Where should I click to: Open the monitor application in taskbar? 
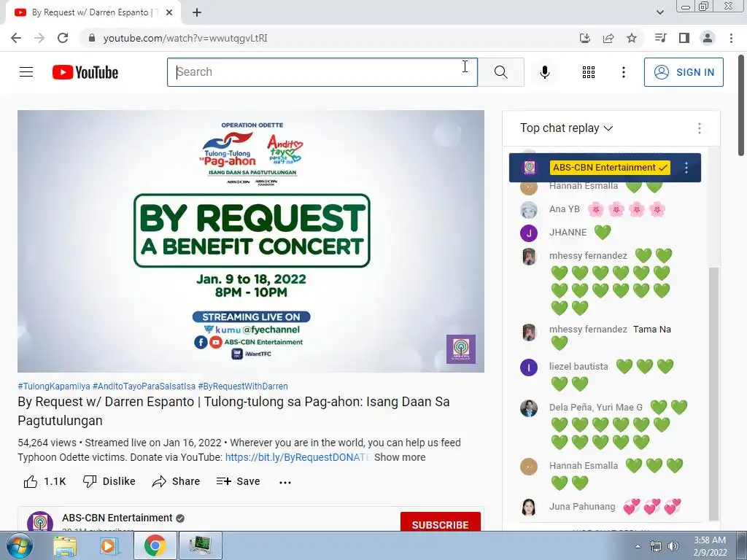coord(200,545)
